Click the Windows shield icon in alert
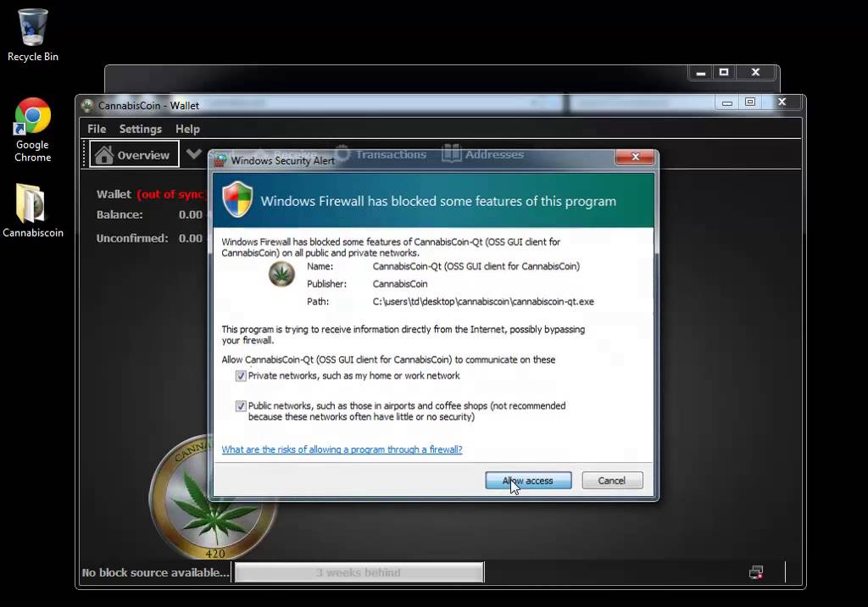This screenshot has height=607, width=868. (237, 199)
